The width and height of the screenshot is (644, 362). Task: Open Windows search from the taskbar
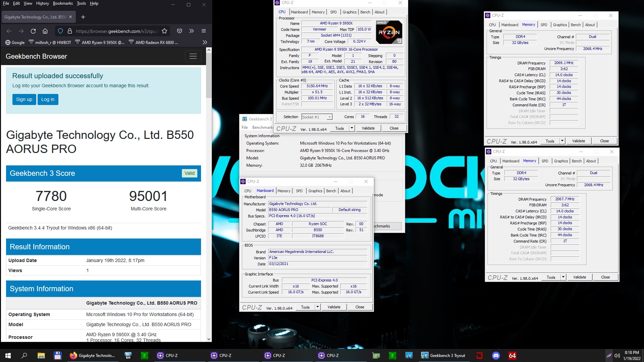(x=24, y=356)
